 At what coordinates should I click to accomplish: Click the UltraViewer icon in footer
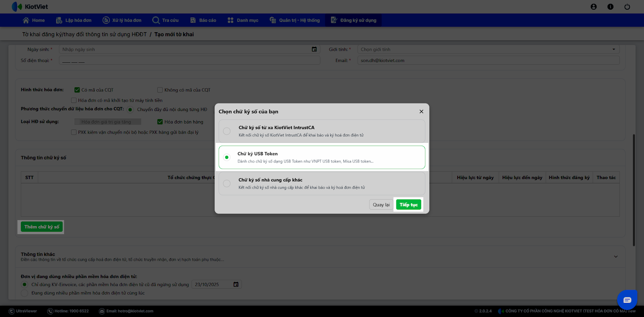coord(12,311)
